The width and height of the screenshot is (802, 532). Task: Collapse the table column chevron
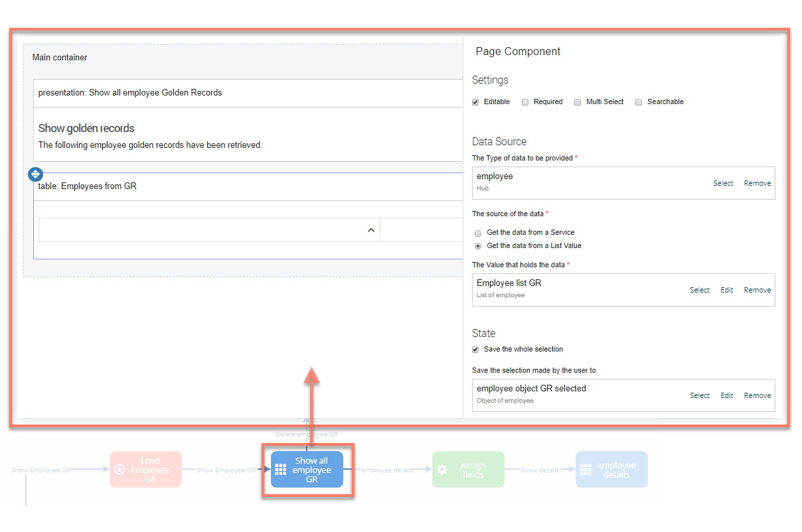point(370,230)
